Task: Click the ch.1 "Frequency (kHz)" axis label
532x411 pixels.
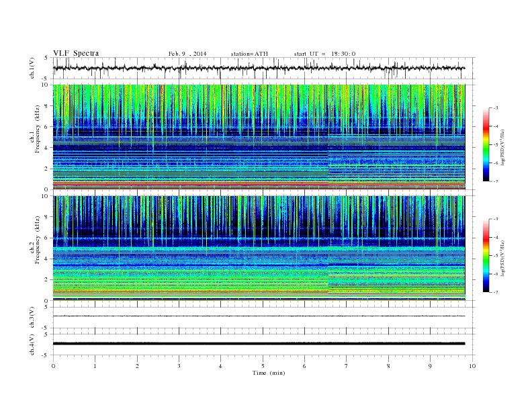Action: 38,129
